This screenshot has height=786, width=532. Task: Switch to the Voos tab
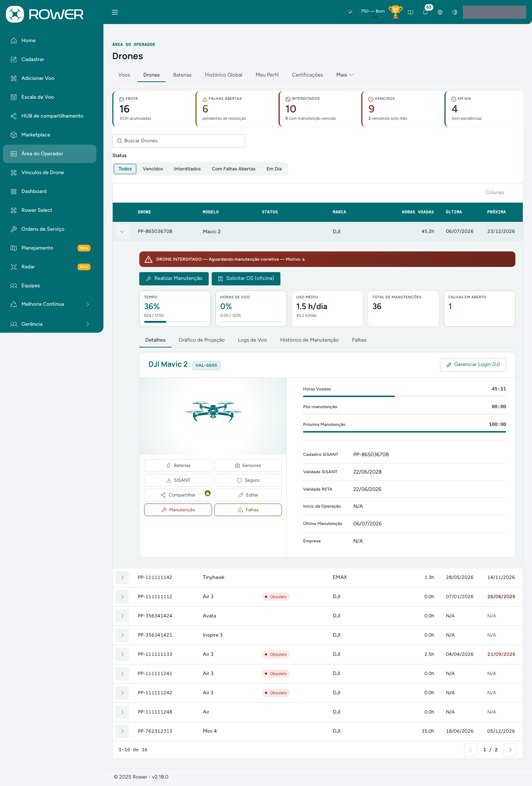tap(124, 75)
